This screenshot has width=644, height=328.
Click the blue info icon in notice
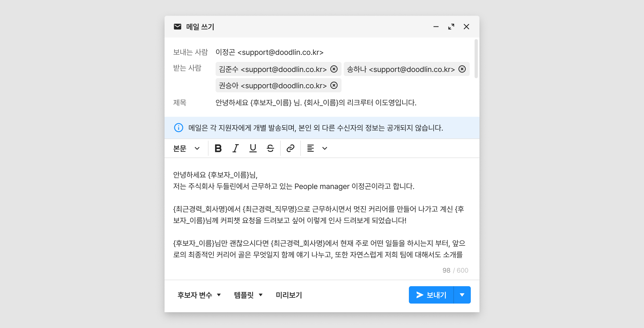coord(179,128)
